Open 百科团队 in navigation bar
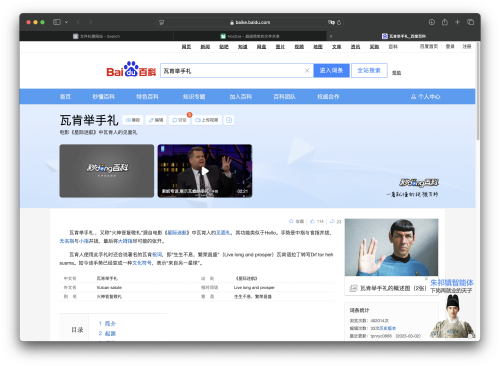The height and width of the screenshot is (367, 500). coord(285,97)
